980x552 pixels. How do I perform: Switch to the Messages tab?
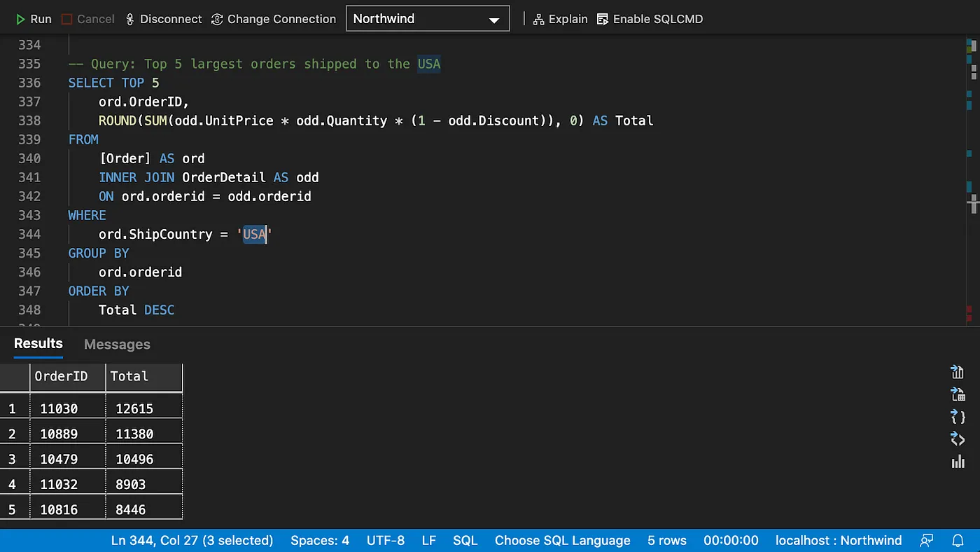tap(117, 344)
